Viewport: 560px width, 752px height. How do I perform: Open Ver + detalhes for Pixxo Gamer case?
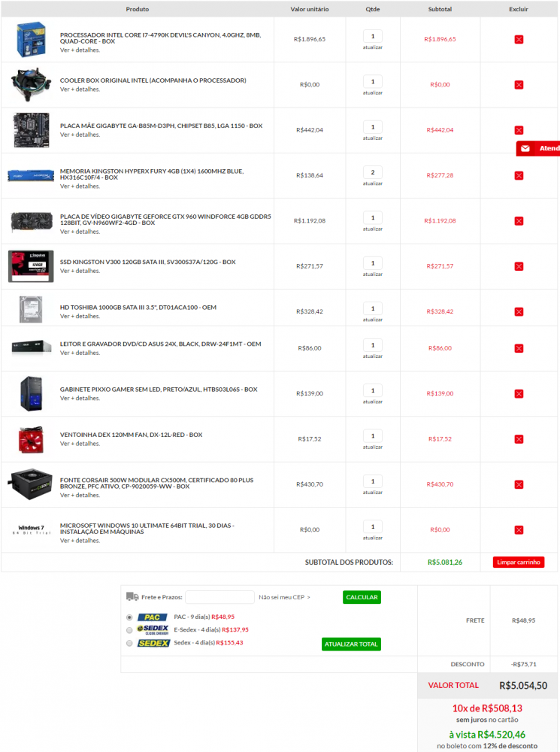point(80,398)
